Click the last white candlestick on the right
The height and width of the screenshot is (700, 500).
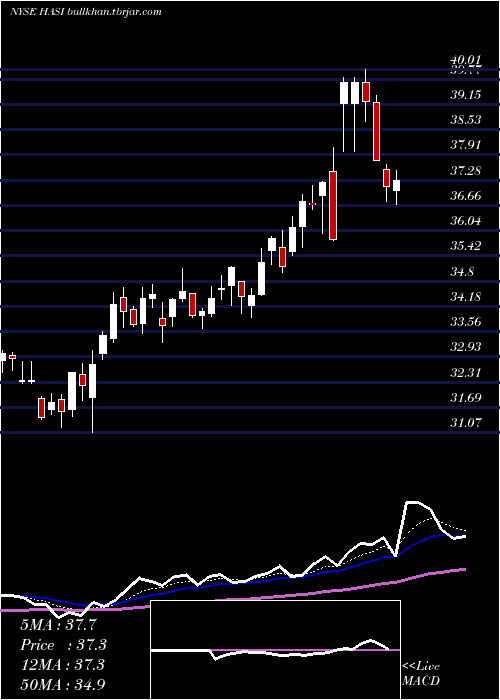tap(396, 185)
